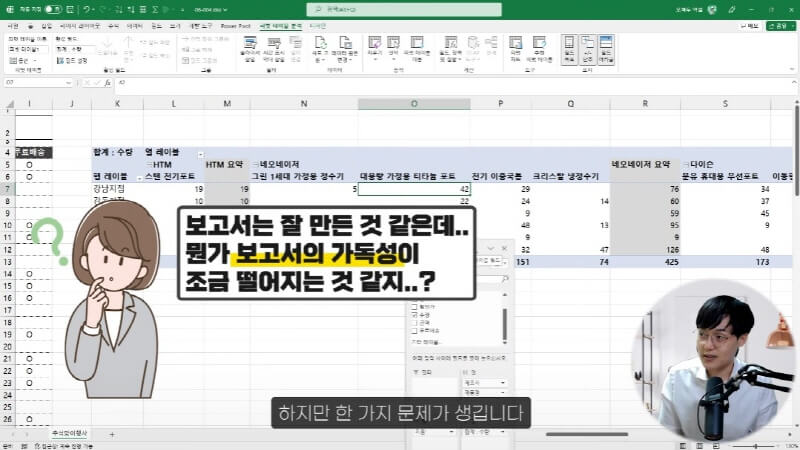Select cell with value 42 in row 7
The height and width of the screenshot is (450, 800).
414,189
